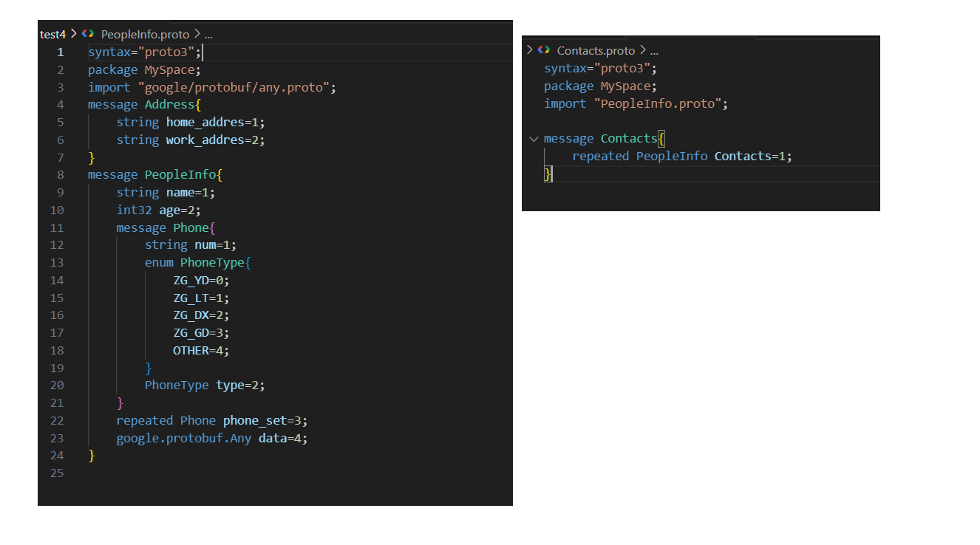Click the string num=1 line
The height and width of the screenshot is (545, 980).
point(191,245)
